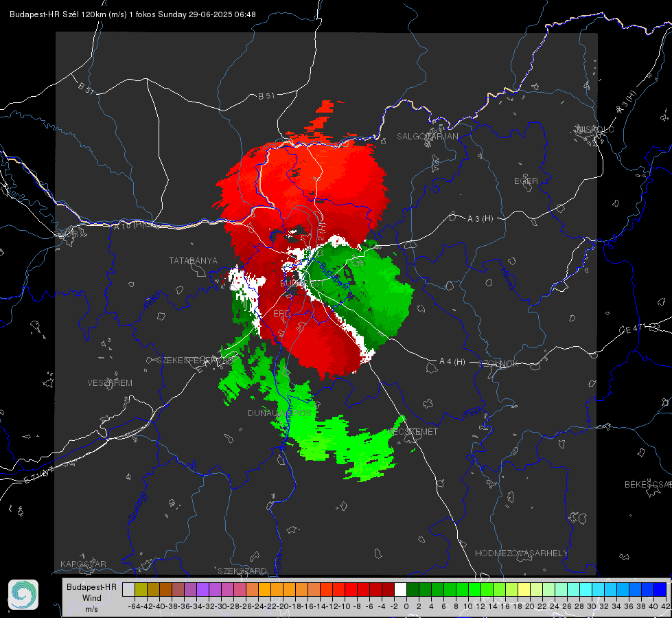Click the DUNAÚJVÁROS city label
Image resolution: width=672 pixels, height=618 pixels.
[x=279, y=413]
